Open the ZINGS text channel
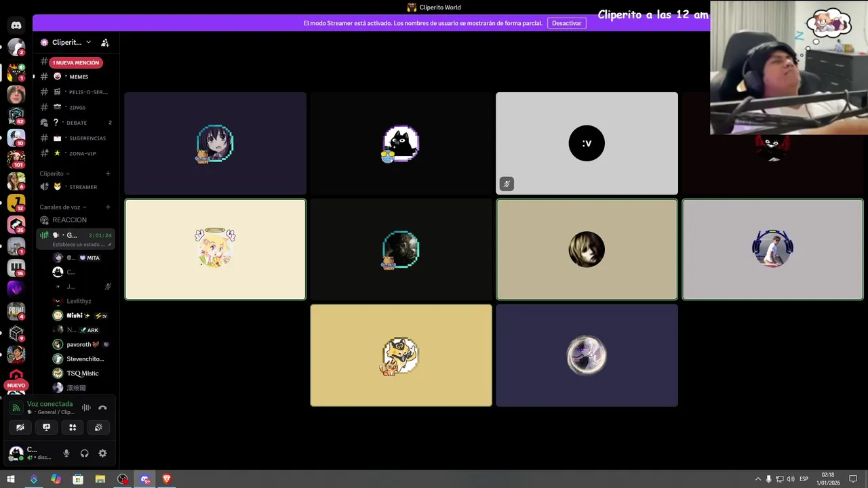Screen dimensions: 868x488 pyautogui.click(x=76, y=107)
